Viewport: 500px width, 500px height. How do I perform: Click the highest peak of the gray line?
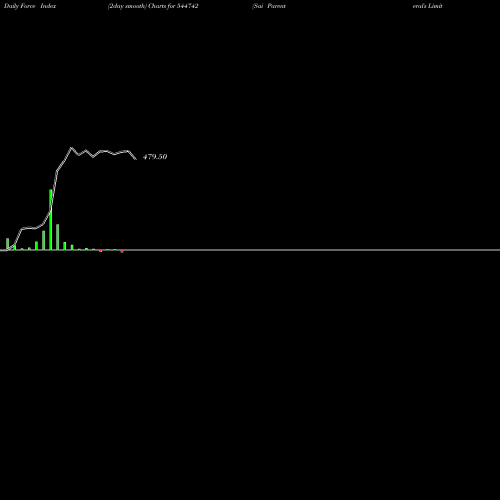click(71, 148)
